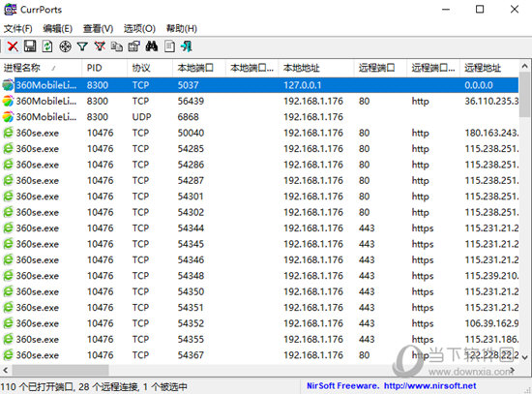Image resolution: width=532 pixels, height=394 pixels.
Task: Click remote address 115.239.210. cell
Action: click(x=491, y=276)
